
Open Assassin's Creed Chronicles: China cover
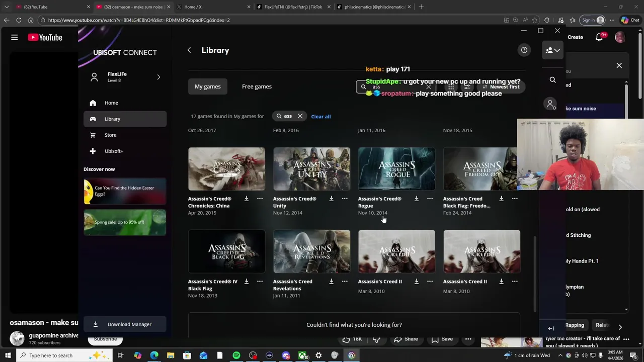[226, 169]
